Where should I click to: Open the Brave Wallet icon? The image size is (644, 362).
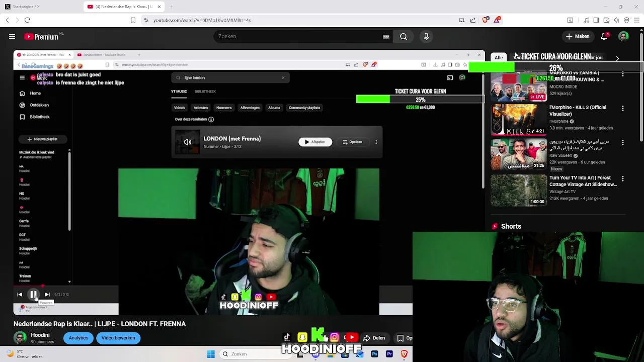[606, 20]
